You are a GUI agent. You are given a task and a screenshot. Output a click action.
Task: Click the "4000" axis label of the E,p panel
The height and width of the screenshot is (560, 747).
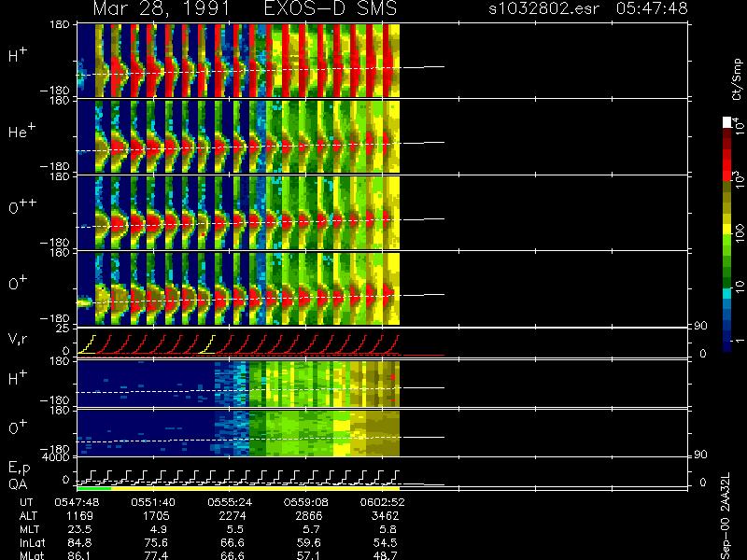click(x=58, y=457)
